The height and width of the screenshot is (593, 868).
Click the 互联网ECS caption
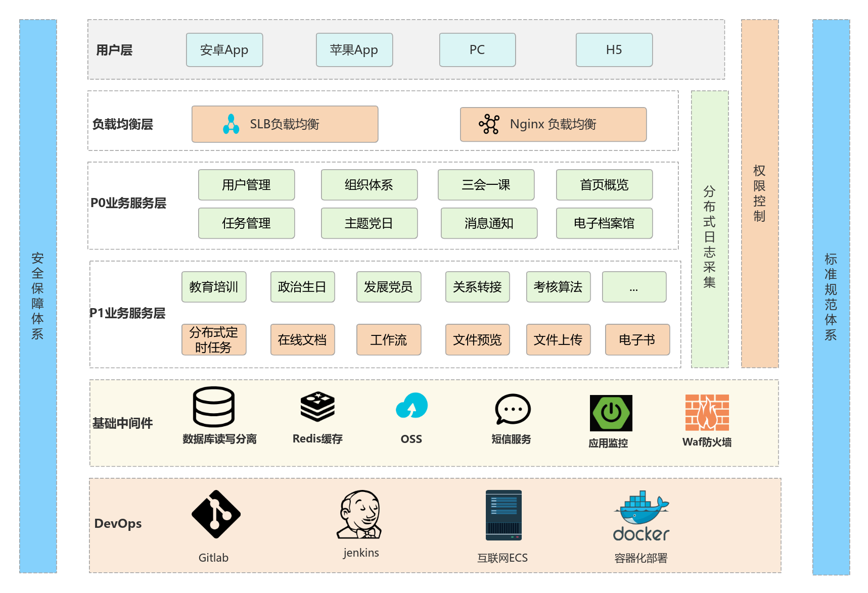pos(502,558)
